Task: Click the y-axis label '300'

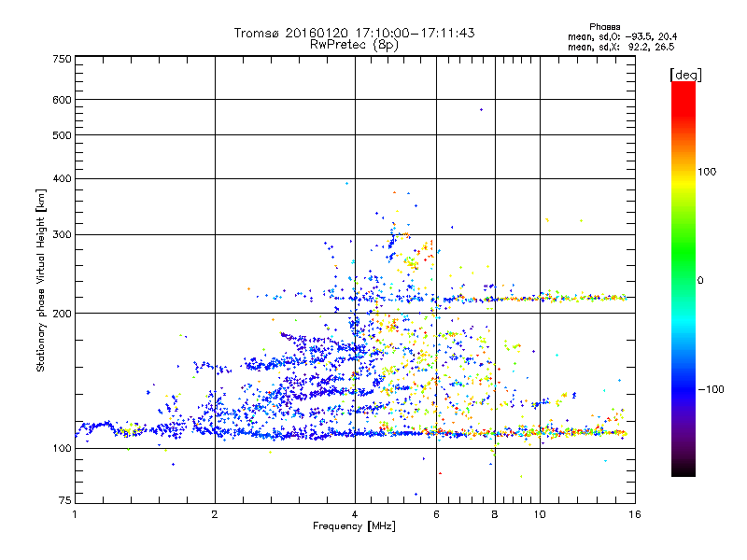Action: (62, 235)
